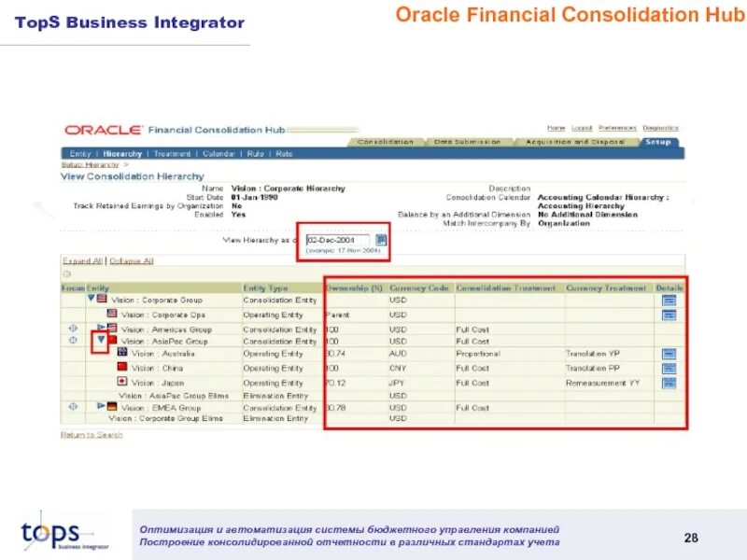This screenshot has height=560, width=747.
Task: Click the Entity column header
Action: [98, 288]
